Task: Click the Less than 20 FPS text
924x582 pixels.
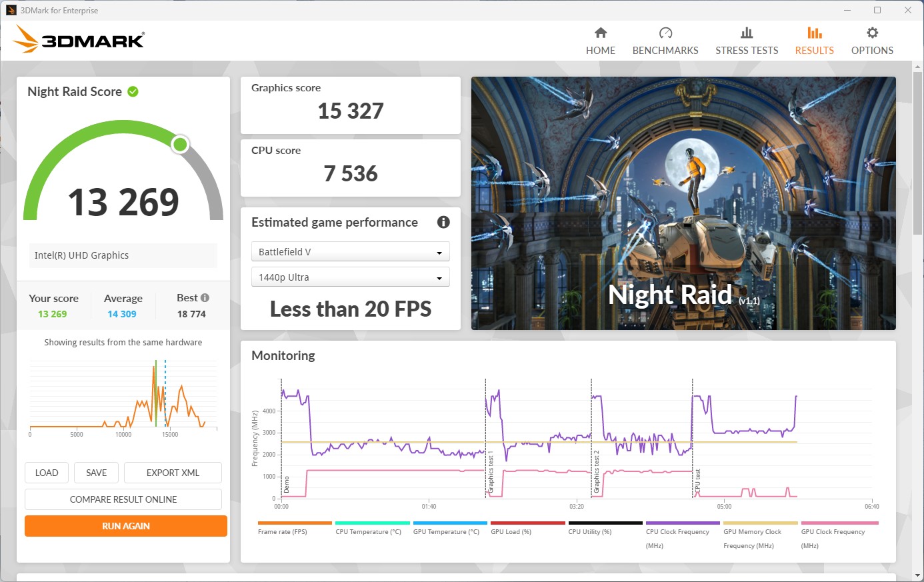Action: 351,309
